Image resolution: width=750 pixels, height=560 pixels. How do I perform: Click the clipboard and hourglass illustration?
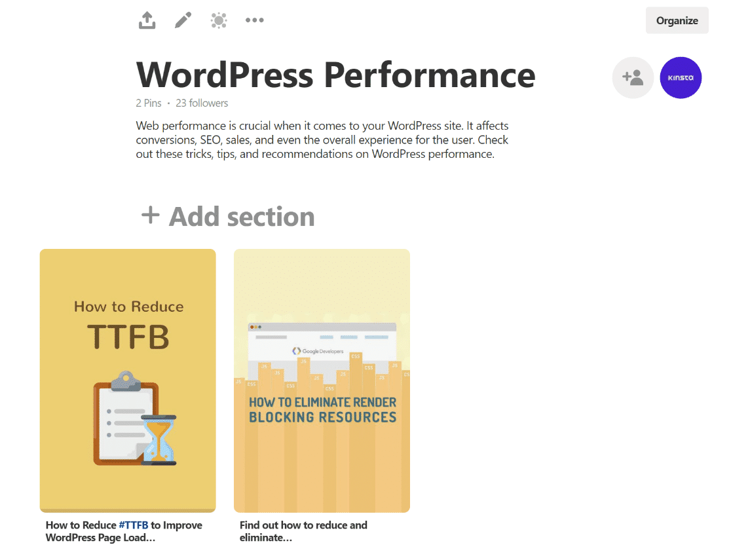134,419
